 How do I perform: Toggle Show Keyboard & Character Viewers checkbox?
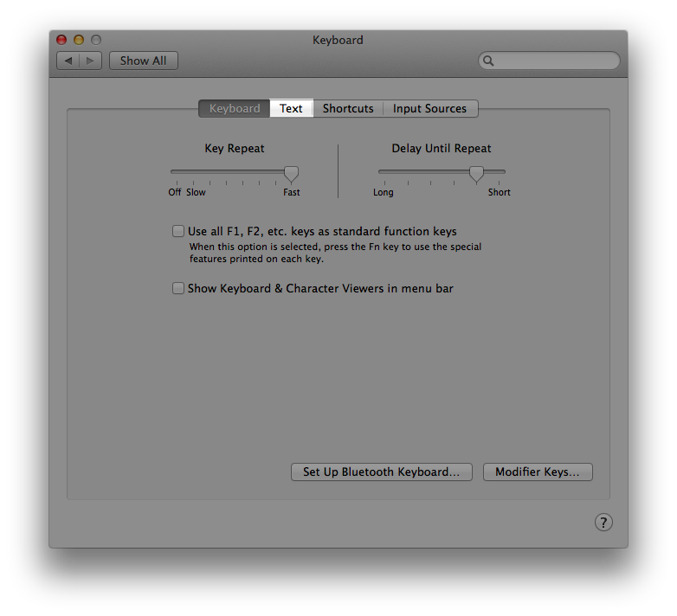coord(178,288)
